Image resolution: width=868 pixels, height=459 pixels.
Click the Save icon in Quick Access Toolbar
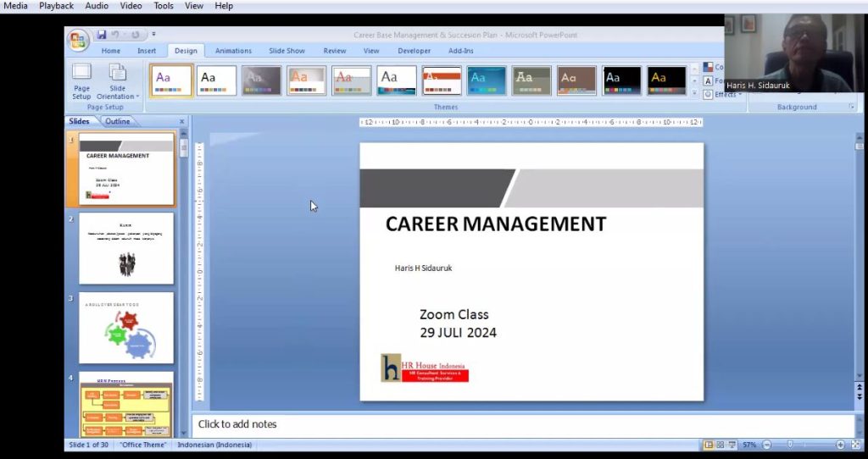point(102,35)
